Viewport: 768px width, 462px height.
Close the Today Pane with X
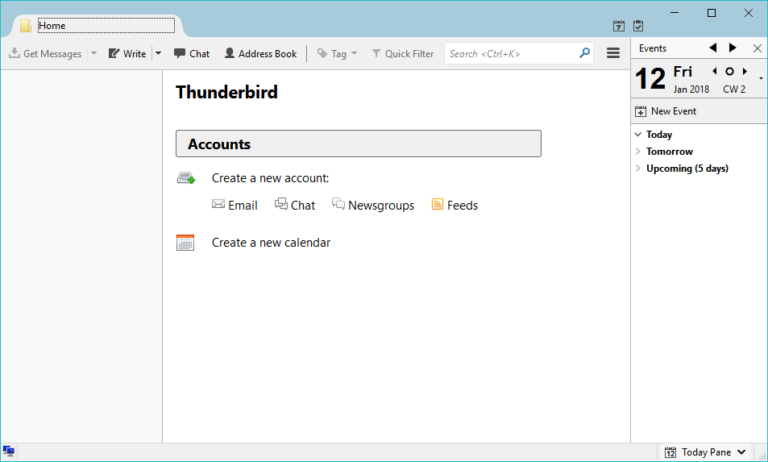(x=757, y=48)
